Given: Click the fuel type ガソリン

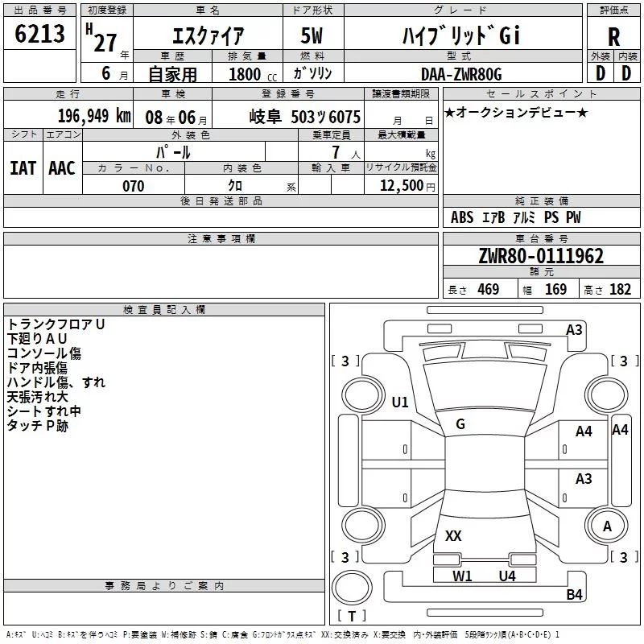Looking at the screenshot, I should [312, 73].
